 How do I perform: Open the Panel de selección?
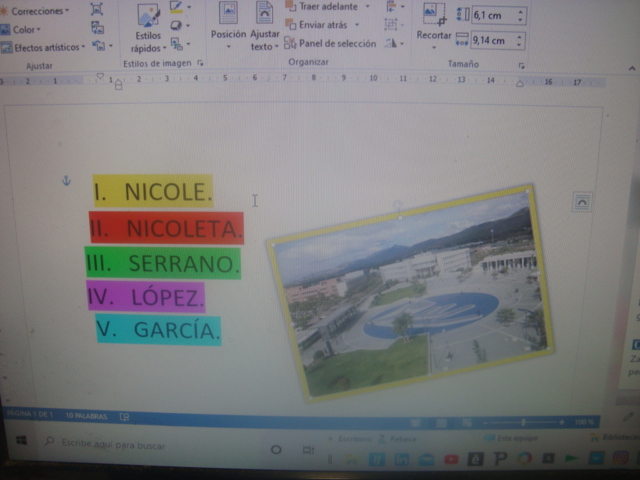coord(330,43)
